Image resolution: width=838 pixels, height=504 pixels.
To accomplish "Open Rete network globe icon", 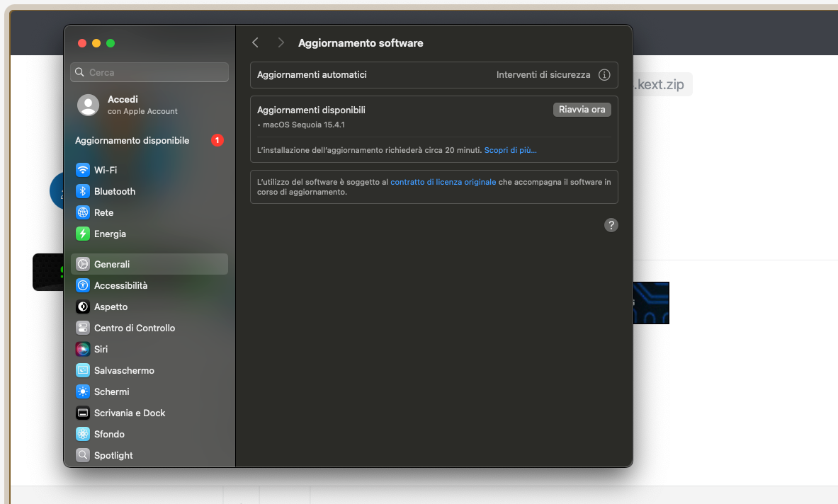I will pos(83,212).
